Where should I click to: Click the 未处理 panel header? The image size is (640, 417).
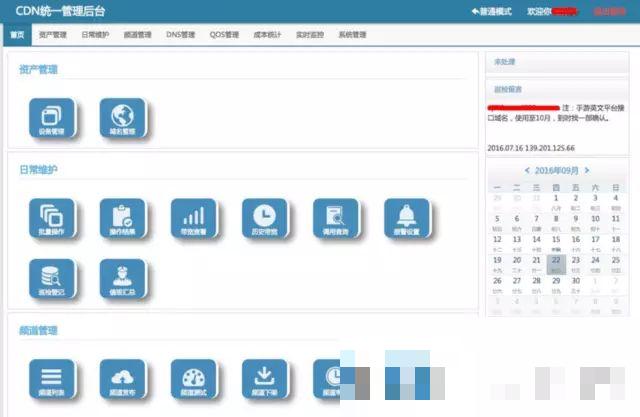coord(557,62)
